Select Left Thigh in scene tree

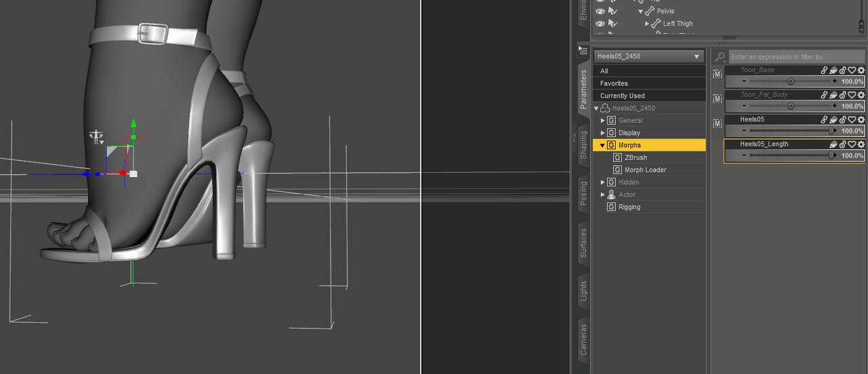coord(677,24)
